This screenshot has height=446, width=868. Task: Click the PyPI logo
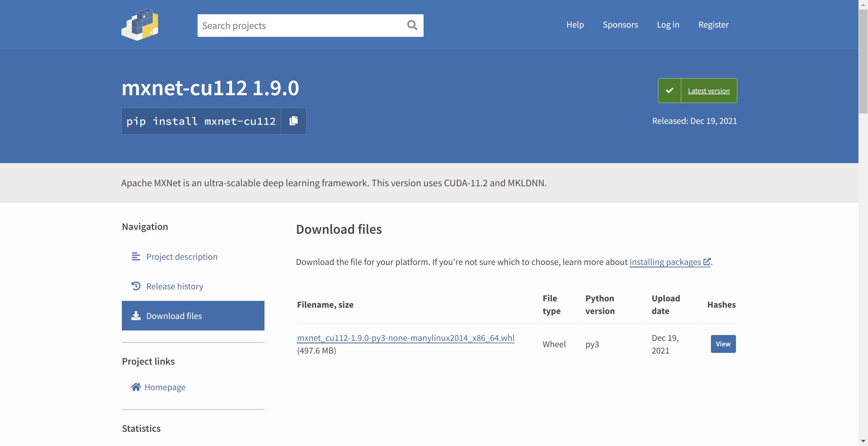[x=140, y=25]
